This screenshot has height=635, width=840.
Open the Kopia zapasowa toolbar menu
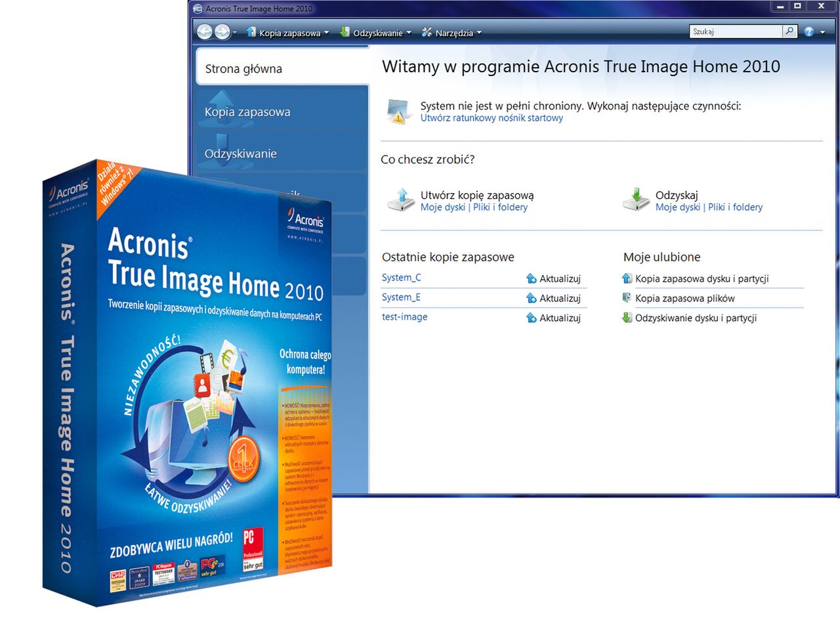click(x=289, y=33)
